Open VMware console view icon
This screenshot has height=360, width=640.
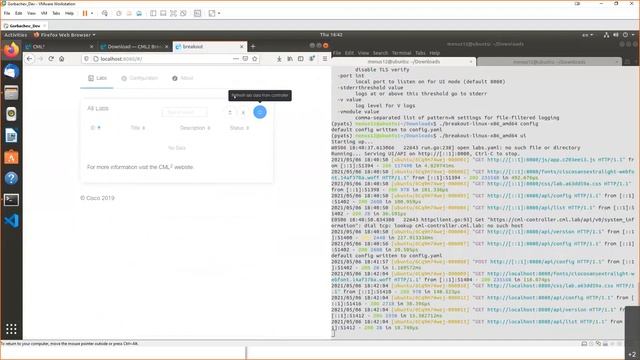[x=198, y=13]
